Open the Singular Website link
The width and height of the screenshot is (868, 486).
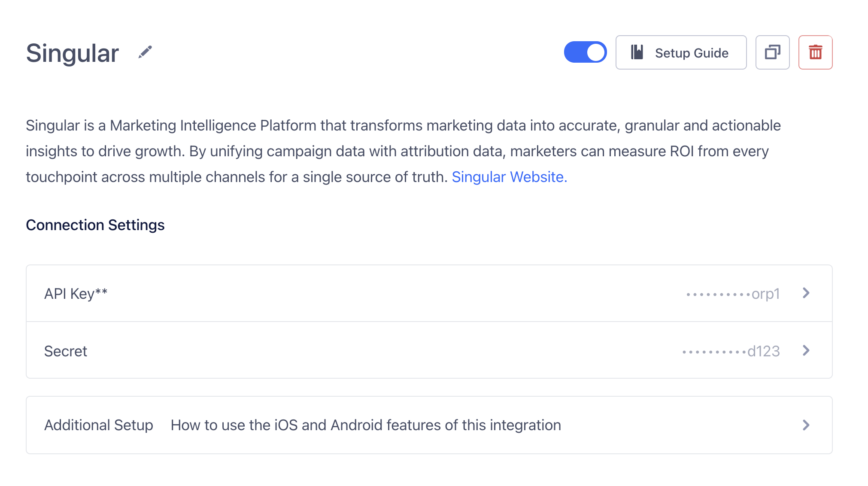coord(509,177)
